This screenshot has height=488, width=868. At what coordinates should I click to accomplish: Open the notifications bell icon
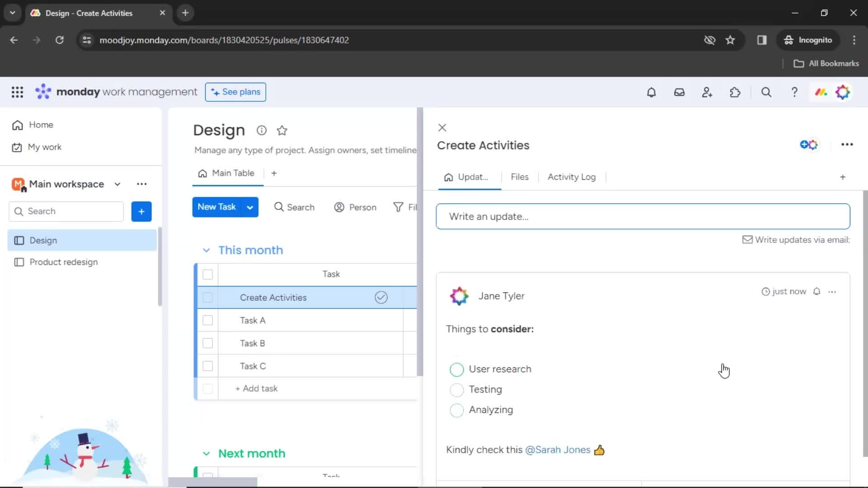click(651, 92)
